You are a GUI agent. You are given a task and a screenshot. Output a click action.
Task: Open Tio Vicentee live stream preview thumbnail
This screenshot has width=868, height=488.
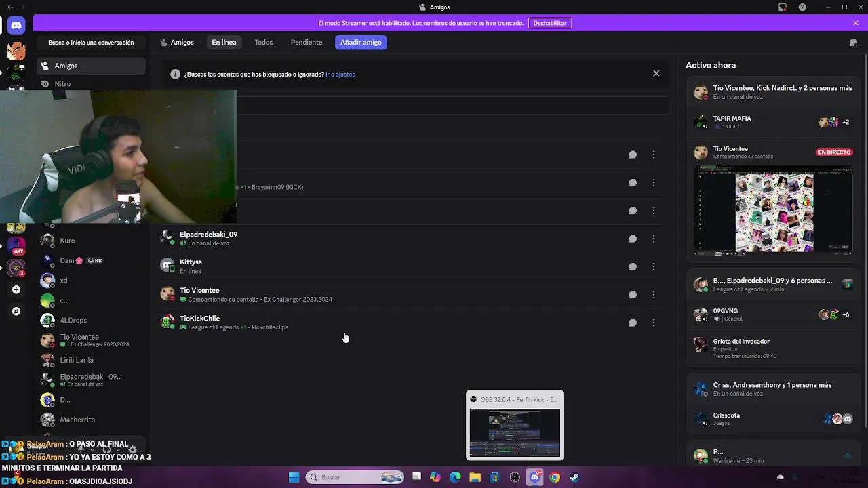point(773,210)
